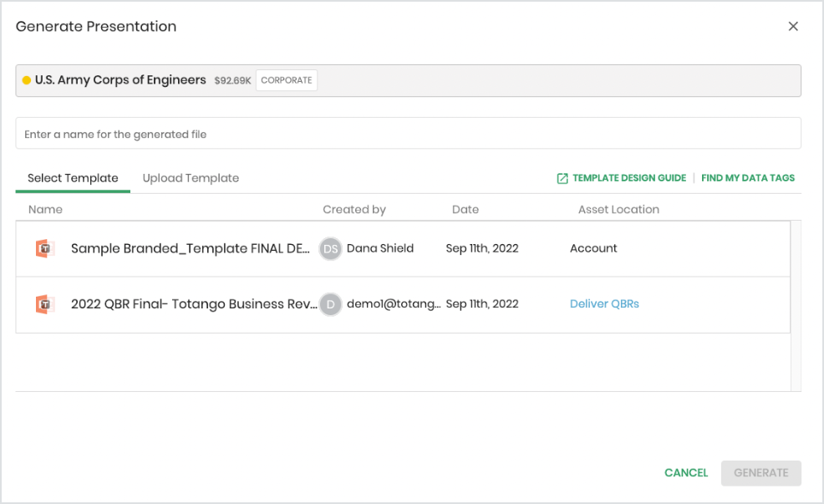This screenshot has height=504, width=824.
Task: Click the Generate button
Action: (x=761, y=473)
